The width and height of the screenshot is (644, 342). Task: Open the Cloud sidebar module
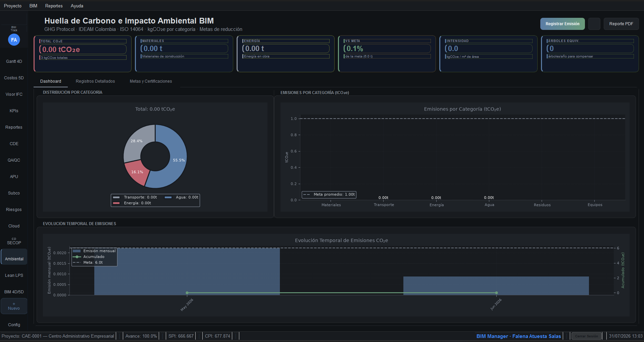pyautogui.click(x=14, y=226)
